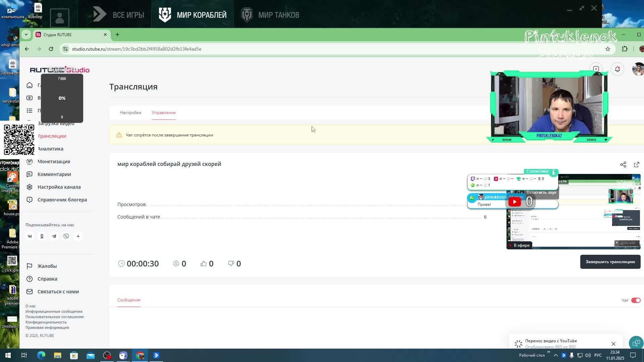Turn off the Чат toggle
The width and height of the screenshot is (644, 362).
[x=636, y=300]
